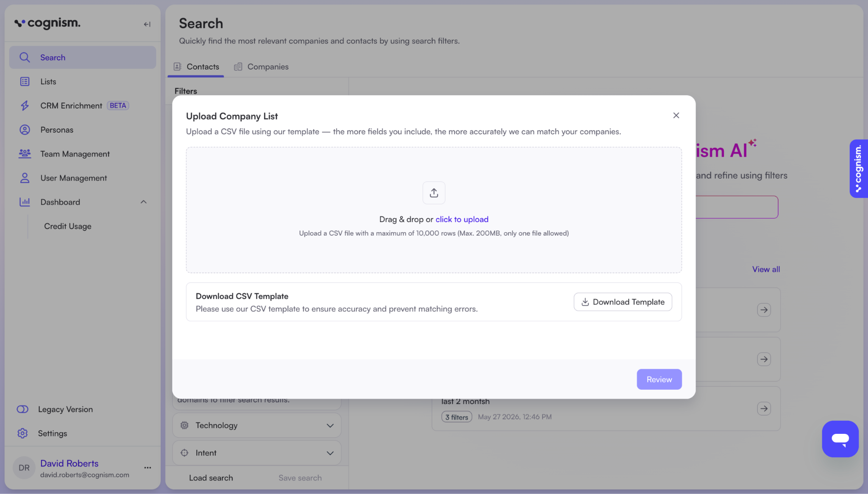Open Lists from the sidebar

pos(83,82)
